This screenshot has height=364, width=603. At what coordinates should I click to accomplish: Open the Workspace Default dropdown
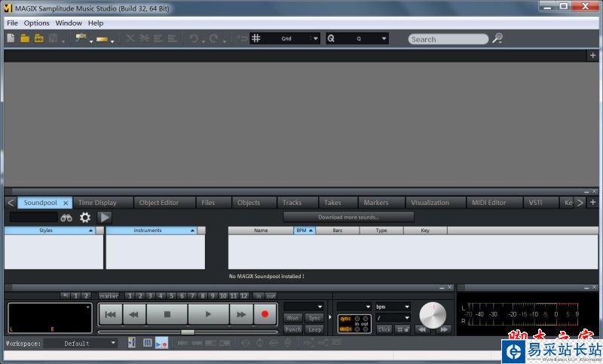click(x=81, y=343)
